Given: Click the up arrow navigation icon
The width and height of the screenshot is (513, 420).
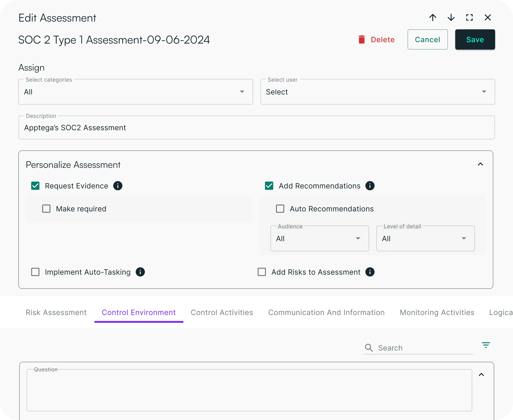Looking at the screenshot, I should pyautogui.click(x=433, y=17).
